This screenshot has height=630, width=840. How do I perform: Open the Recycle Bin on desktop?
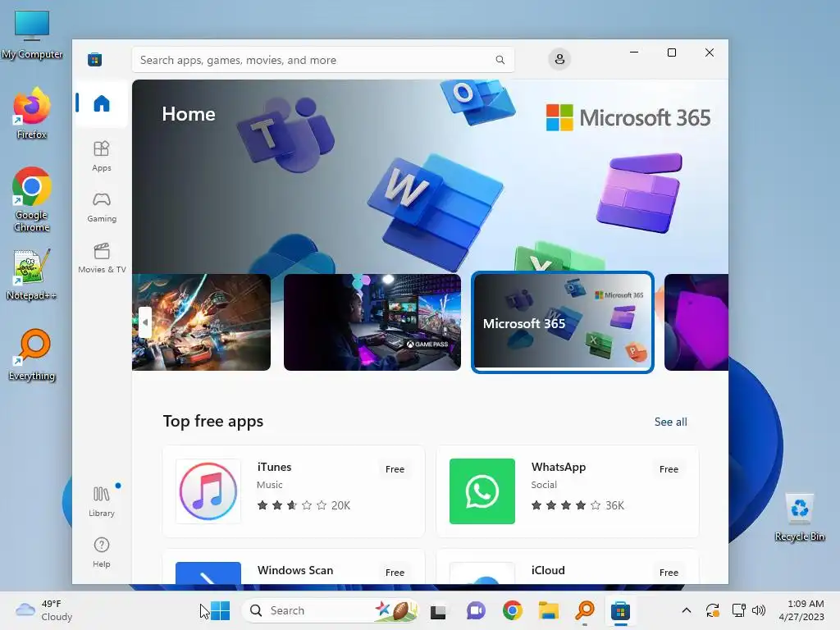(799, 518)
